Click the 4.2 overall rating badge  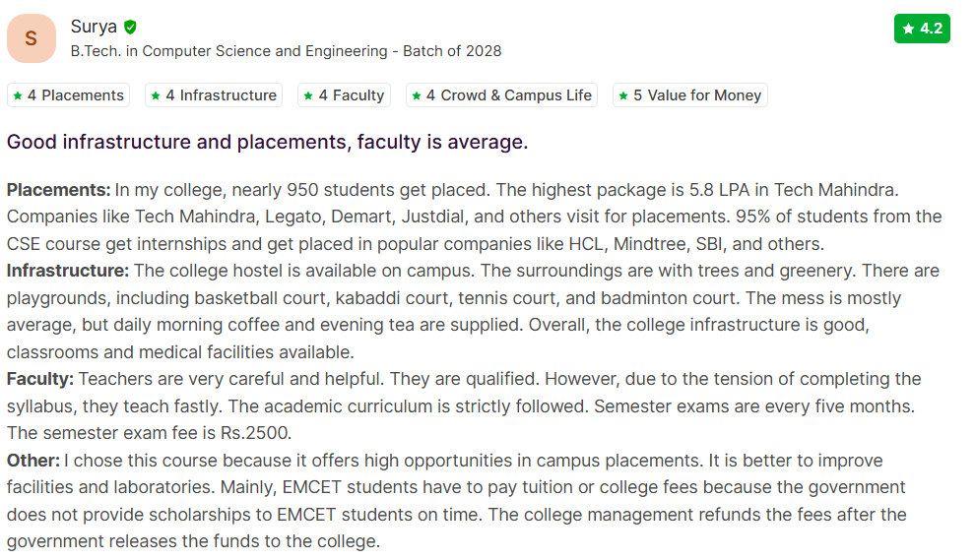[x=922, y=29]
